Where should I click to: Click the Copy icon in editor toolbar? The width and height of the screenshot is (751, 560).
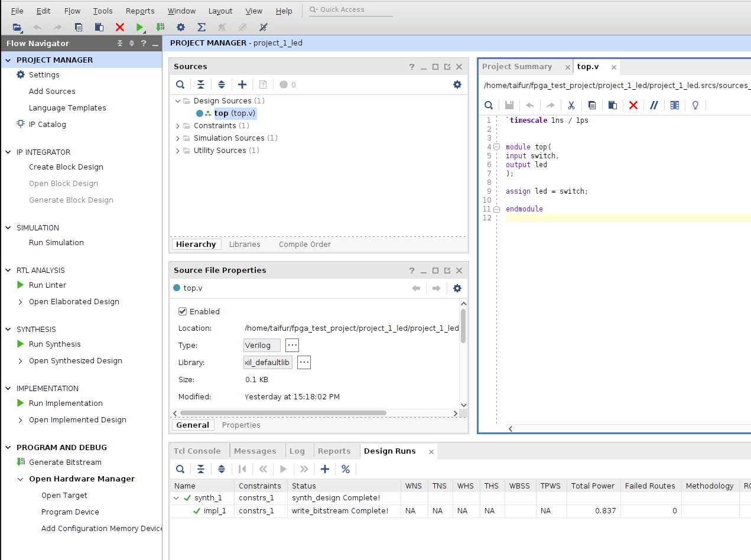pyautogui.click(x=592, y=105)
